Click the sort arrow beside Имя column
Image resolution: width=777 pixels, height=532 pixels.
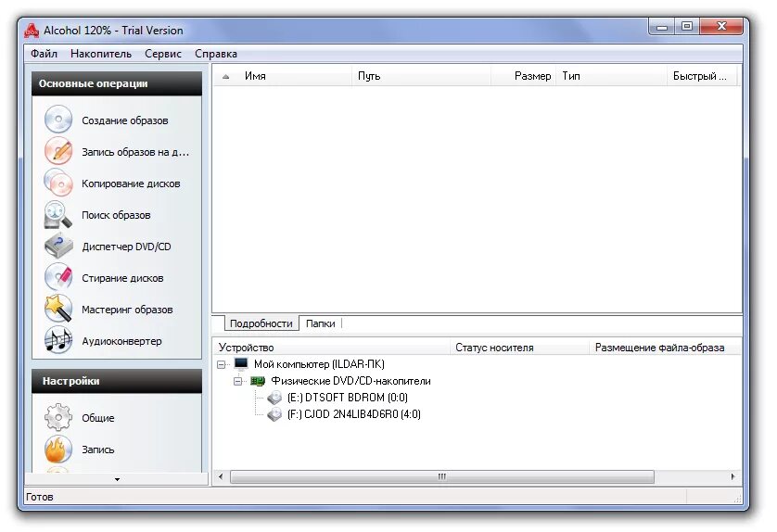coord(226,77)
